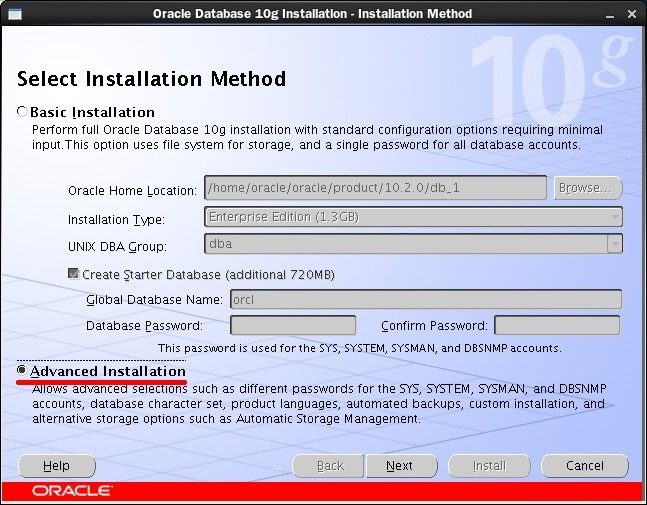This screenshot has height=505, width=647.
Task: Expand the UNIX DBA Group dropdown arrow
Action: click(614, 244)
